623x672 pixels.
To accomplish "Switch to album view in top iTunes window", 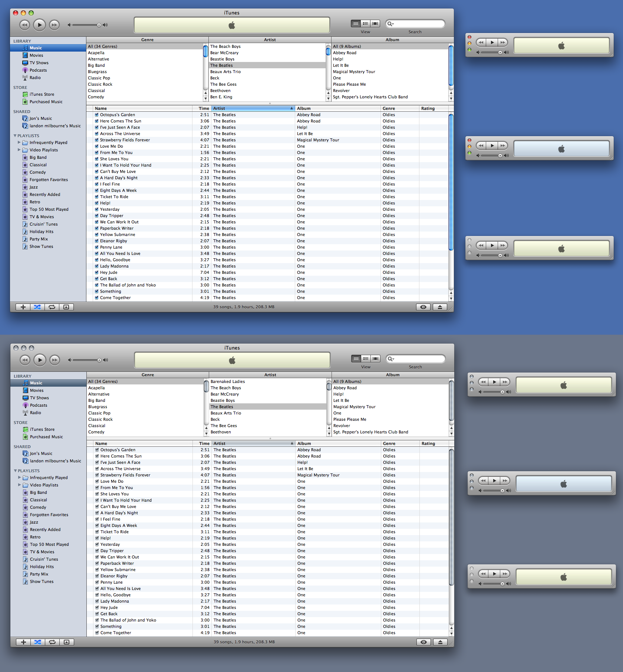I will click(365, 24).
